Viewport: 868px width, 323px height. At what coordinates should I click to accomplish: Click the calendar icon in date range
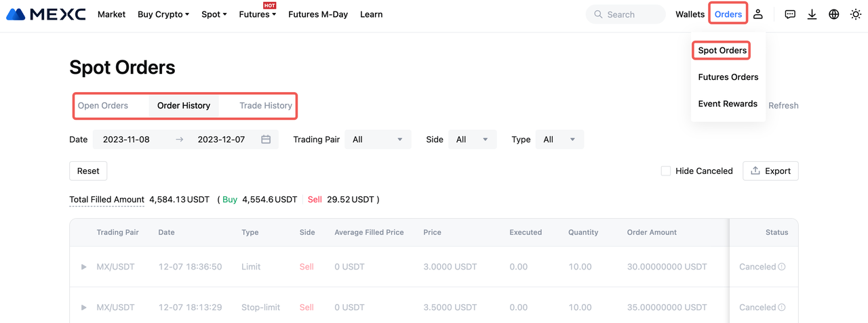266,139
